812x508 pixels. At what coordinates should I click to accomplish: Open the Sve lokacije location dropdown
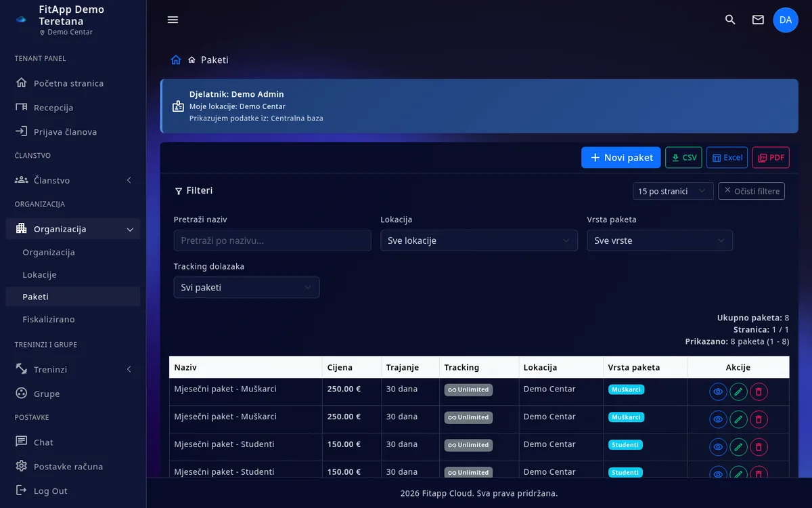(479, 240)
